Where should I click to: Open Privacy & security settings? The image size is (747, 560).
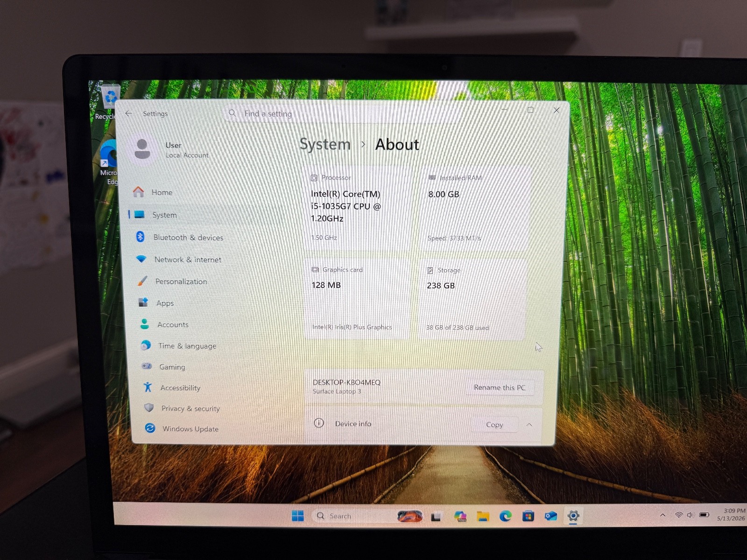tap(205, 408)
